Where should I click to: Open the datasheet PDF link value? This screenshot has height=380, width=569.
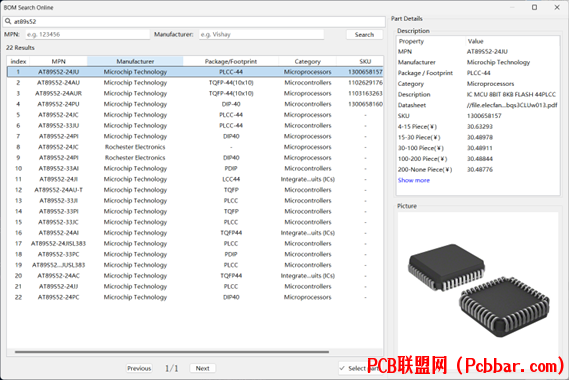coord(512,105)
